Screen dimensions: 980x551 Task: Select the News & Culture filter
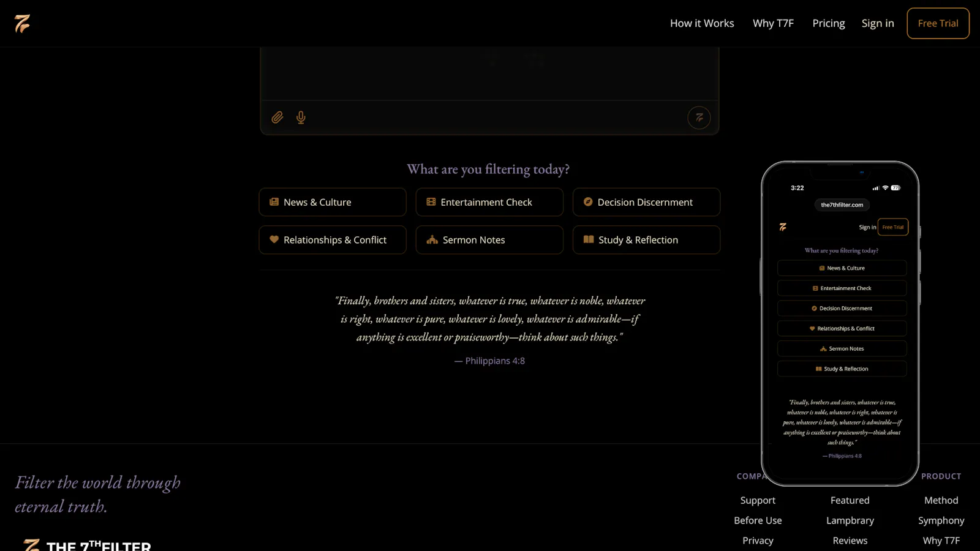click(x=333, y=202)
